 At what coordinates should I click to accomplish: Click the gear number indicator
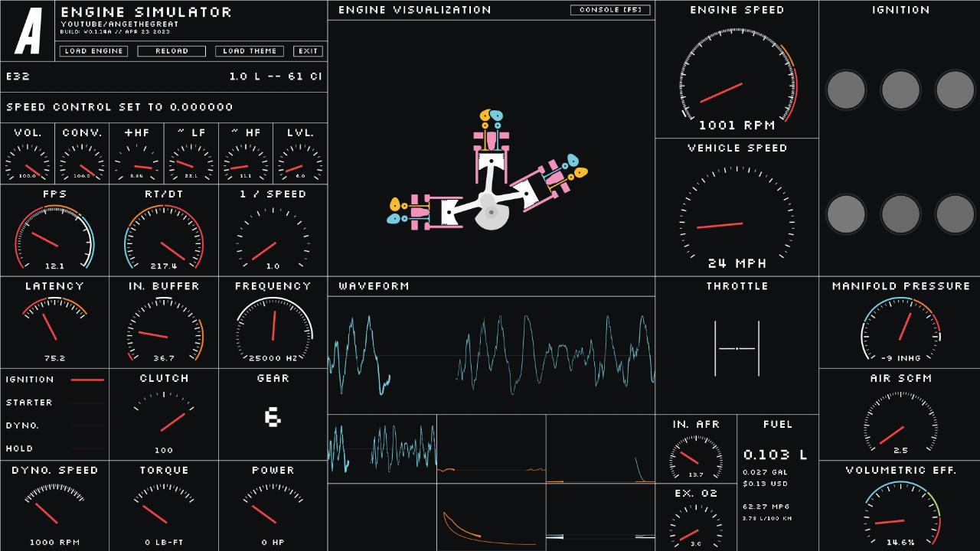coord(273,417)
